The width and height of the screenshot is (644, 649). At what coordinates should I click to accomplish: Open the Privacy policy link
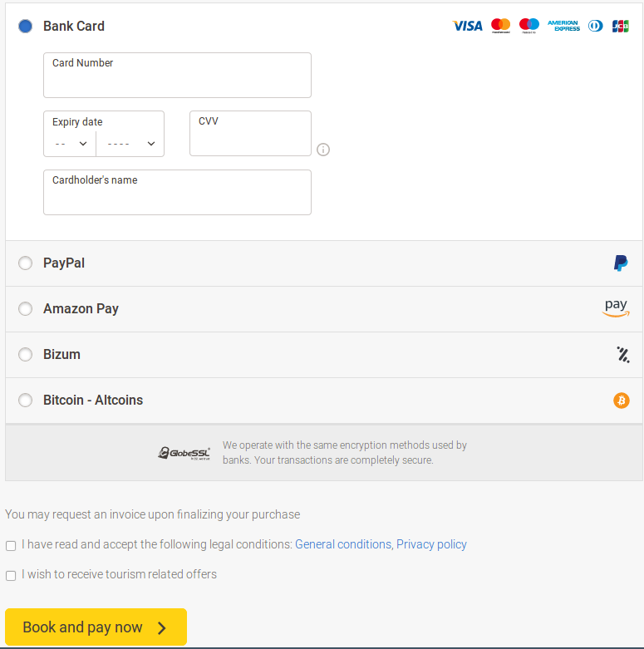pyautogui.click(x=431, y=545)
